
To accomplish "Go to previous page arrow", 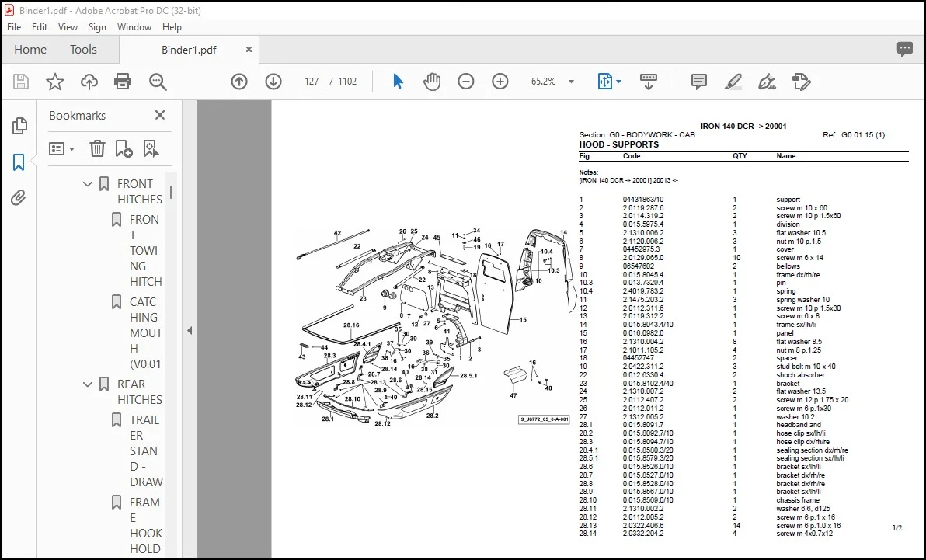I will [x=239, y=82].
